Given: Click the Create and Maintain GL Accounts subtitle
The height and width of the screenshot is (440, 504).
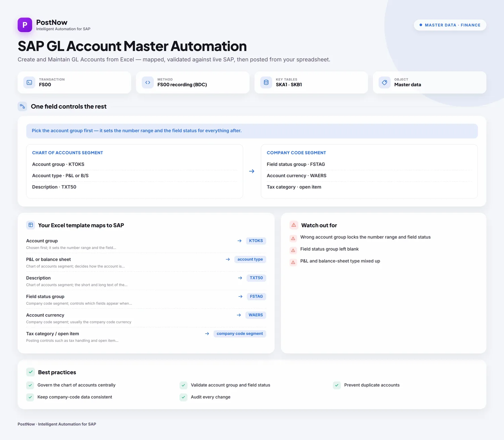Looking at the screenshot, I should [174, 59].
